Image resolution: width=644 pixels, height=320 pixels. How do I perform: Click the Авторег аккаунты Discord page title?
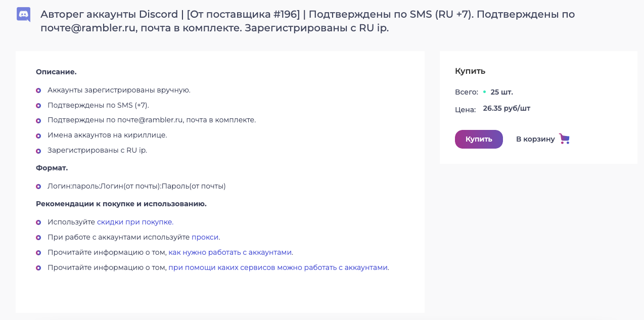(307, 21)
